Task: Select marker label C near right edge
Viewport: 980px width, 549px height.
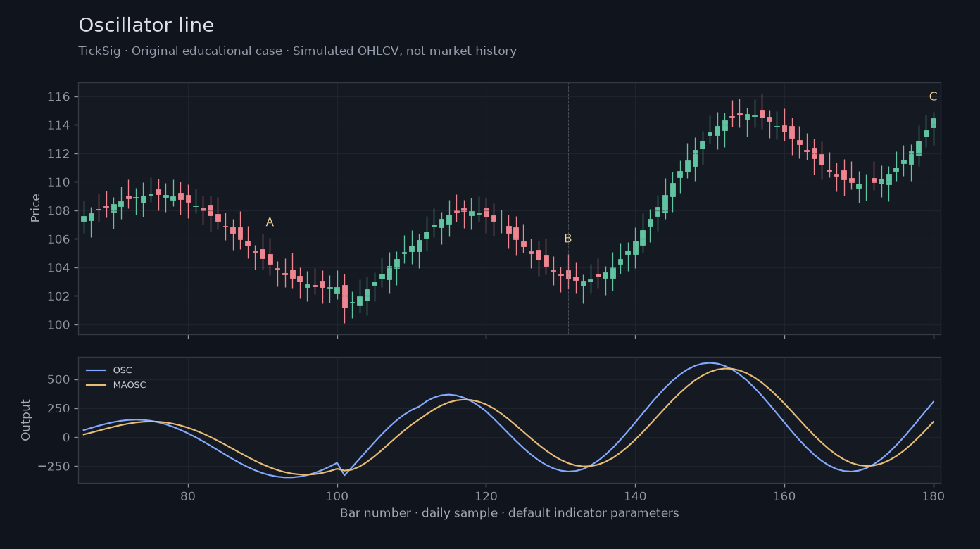Action: click(x=933, y=97)
